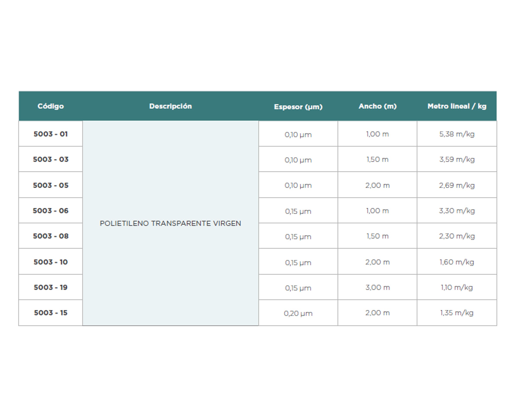Select product code 5003 - 05

tap(51, 185)
